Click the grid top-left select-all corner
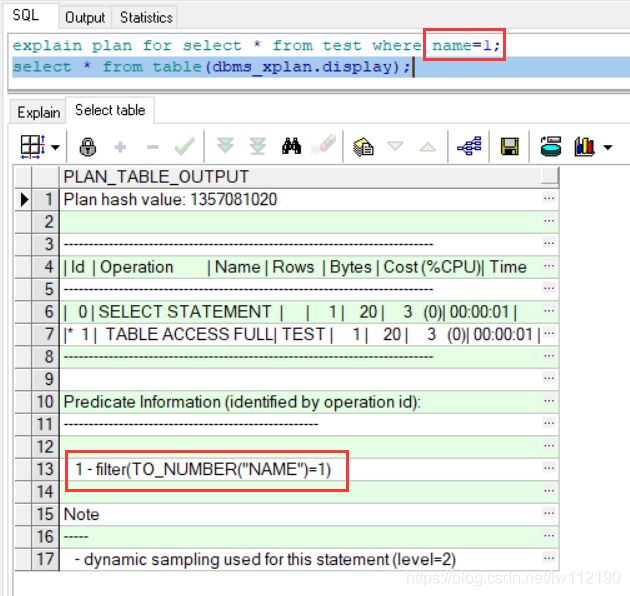Screen dimensions: 630x596 pyautogui.click(x=23, y=177)
